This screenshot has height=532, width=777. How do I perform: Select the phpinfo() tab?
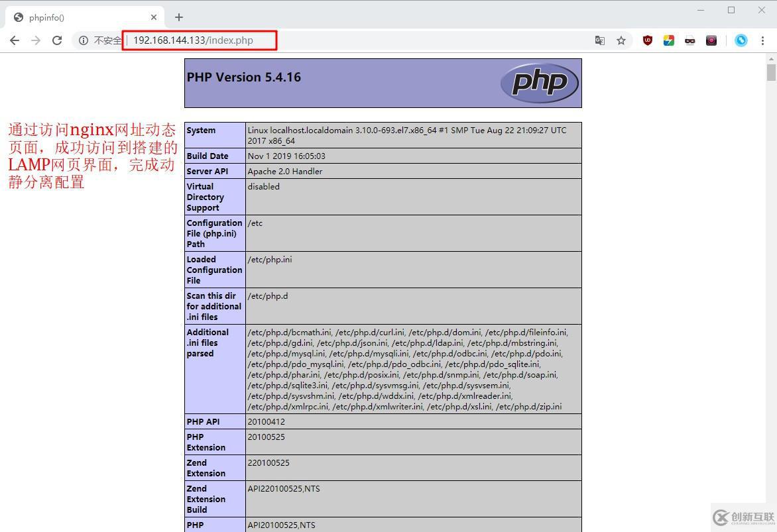coord(80,17)
